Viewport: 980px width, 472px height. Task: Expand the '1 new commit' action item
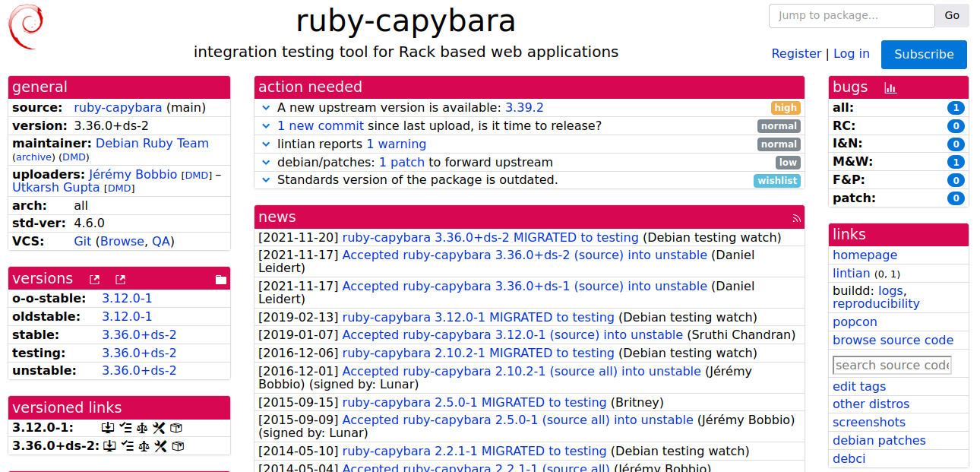coord(266,126)
